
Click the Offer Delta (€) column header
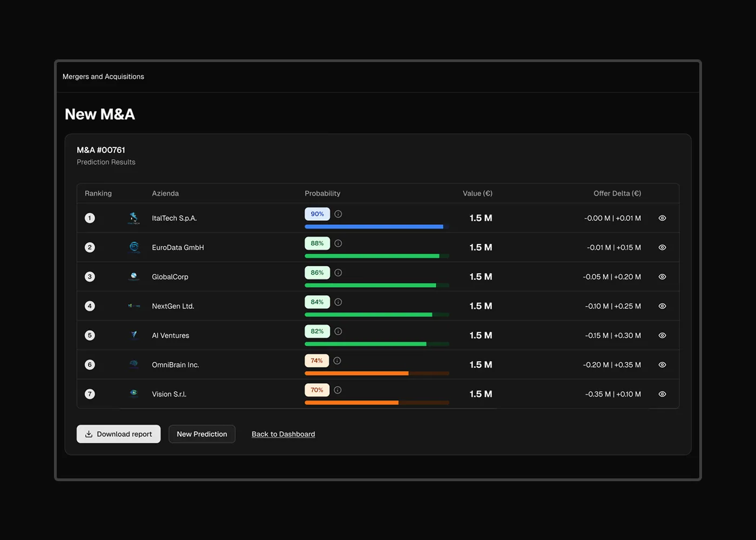pyautogui.click(x=617, y=193)
